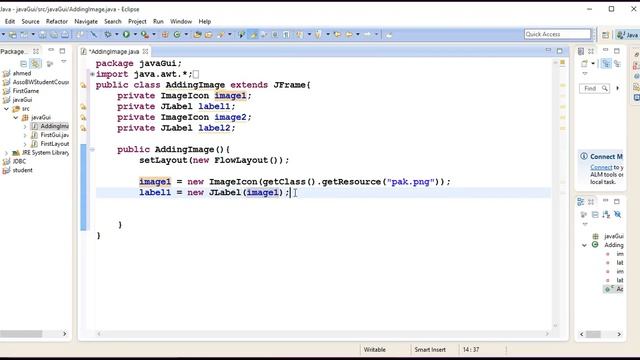Open the Refactor menu
640x360 pixels.
tap(57, 21)
